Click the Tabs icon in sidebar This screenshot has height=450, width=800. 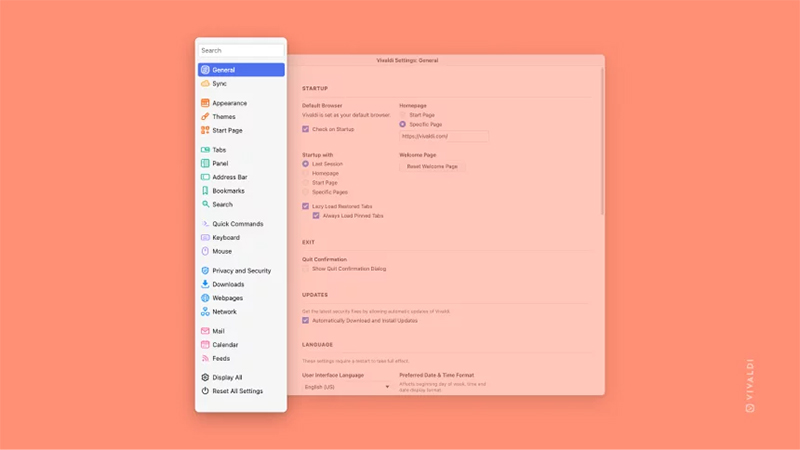click(x=205, y=150)
